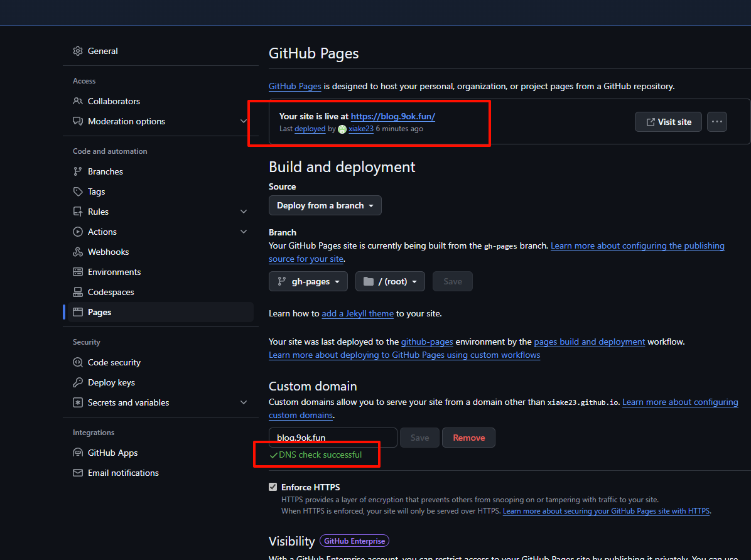Click the Collaborators people icon

[78, 101]
